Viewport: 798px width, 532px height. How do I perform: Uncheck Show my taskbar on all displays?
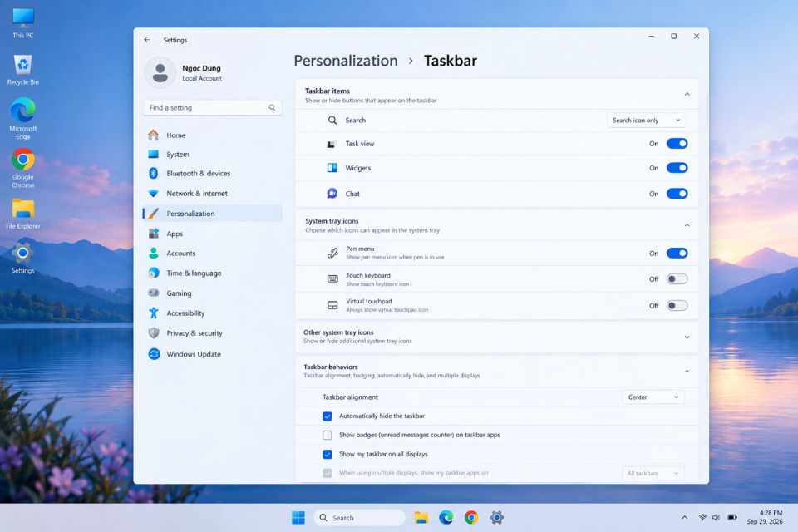(328, 454)
